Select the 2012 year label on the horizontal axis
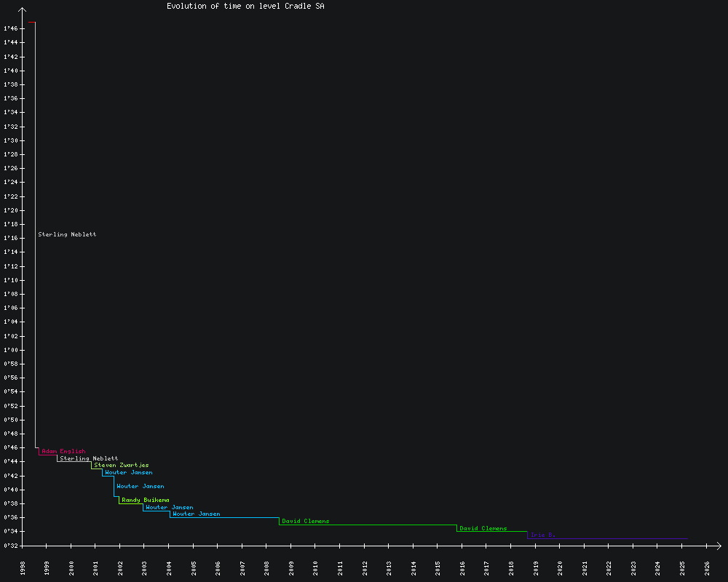The width and height of the screenshot is (728, 582). 365,567
